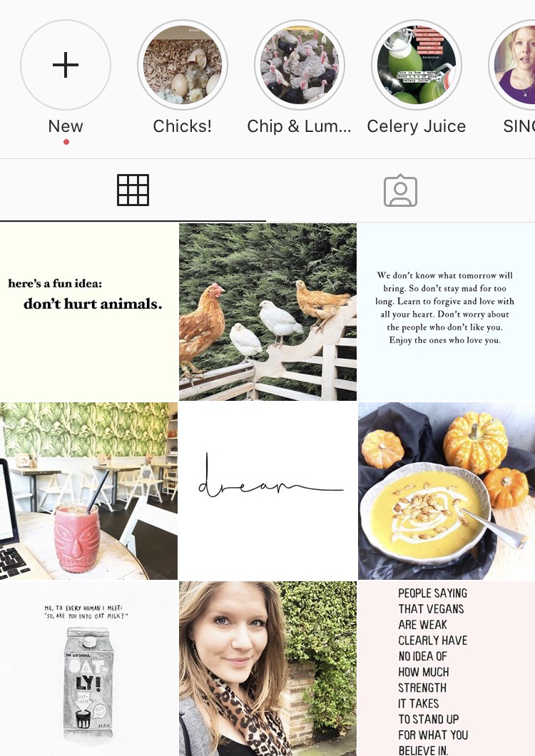Image resolution: width=535 pixels, height=756 pixels.
Task: Open the partially visible SINC highlight
Action: 512,65
